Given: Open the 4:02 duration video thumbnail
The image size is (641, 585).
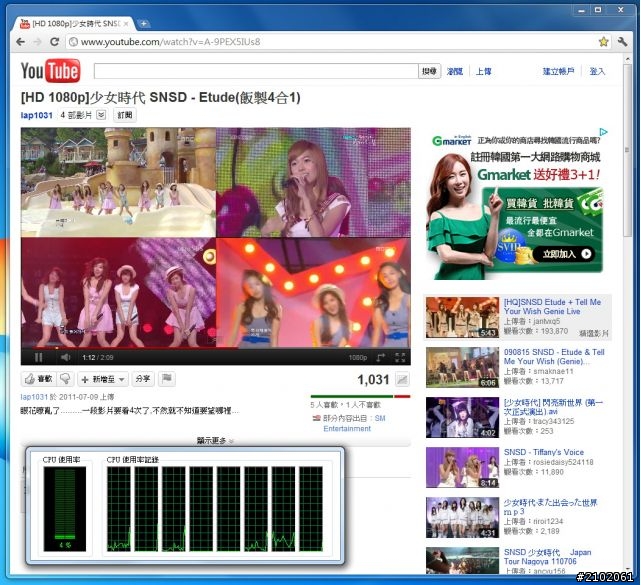Looking at the screenshot, I should 462,417.
